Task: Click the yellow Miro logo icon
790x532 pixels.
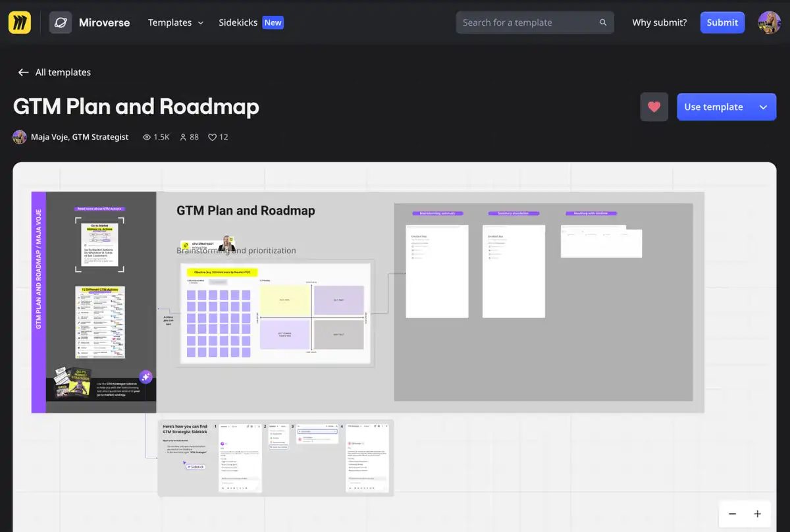Action: pos(19,22)
